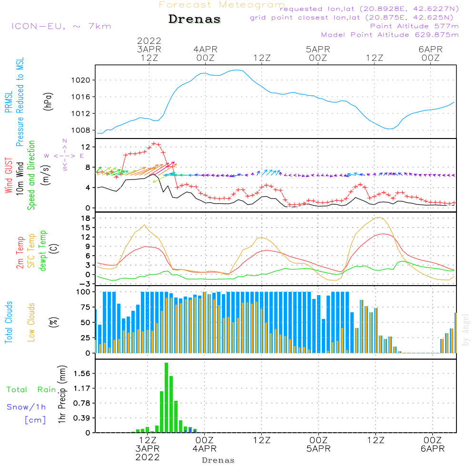Click the 'Pressure Reduced to MSL' label

(20, 102)
